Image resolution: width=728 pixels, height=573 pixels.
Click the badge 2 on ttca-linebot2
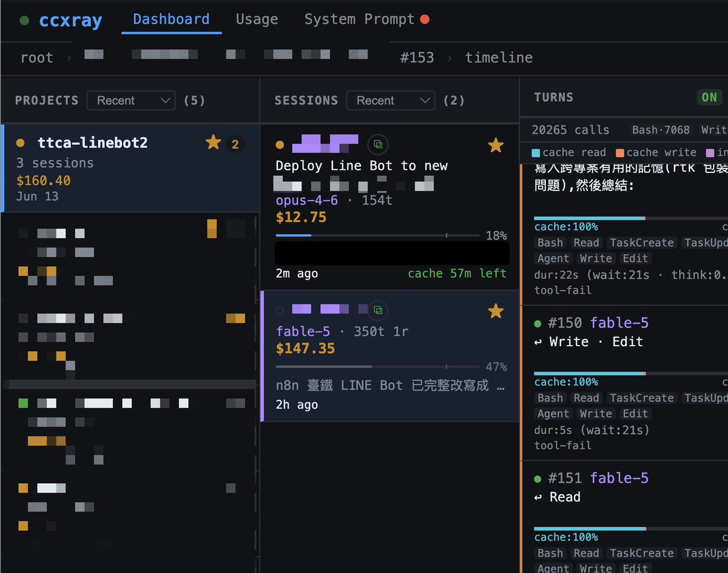235,144
